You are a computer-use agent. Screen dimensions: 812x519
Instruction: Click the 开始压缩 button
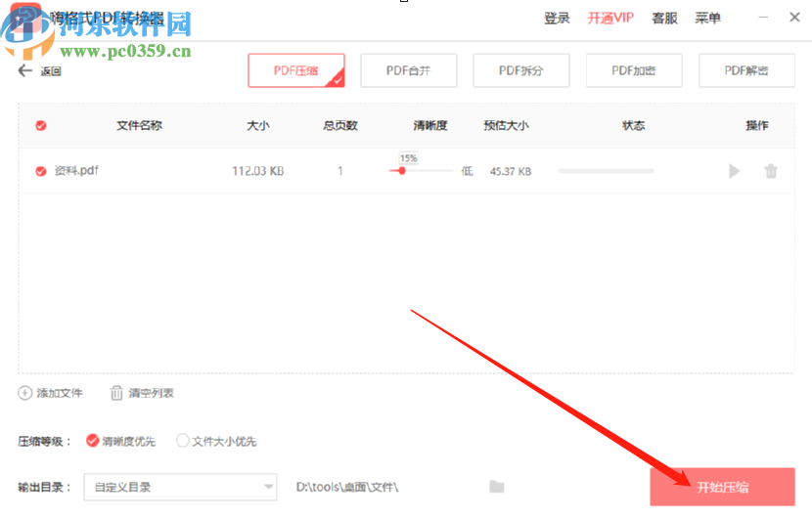coord(722,487)
